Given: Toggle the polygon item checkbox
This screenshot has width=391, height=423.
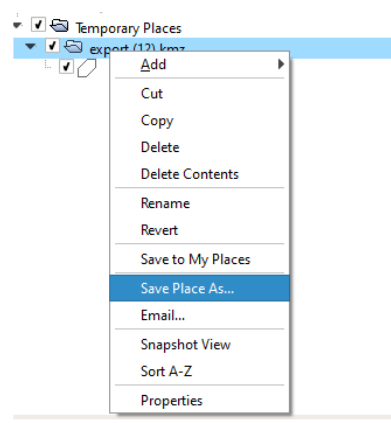Looking at the screenshot, I should tap(66, 67).
